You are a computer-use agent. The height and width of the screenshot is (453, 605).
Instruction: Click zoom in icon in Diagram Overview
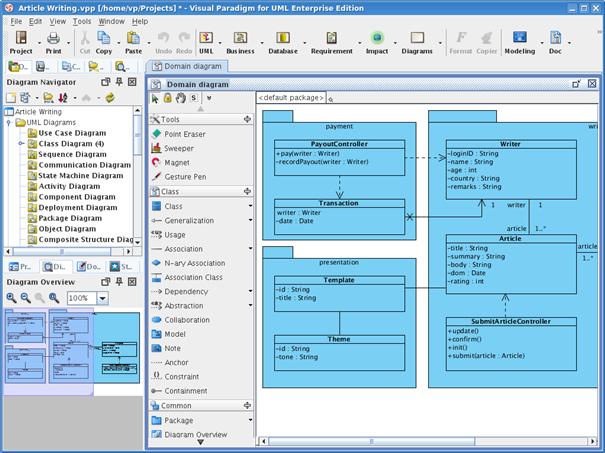(11, 297)
